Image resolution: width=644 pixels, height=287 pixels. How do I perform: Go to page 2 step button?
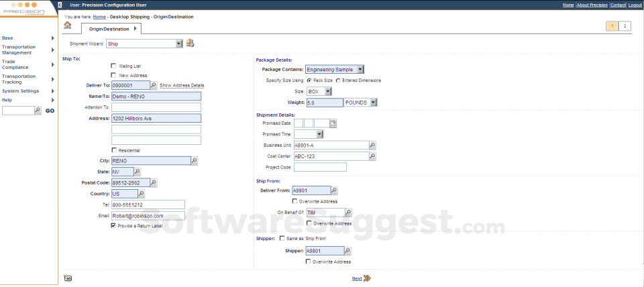(x=625, y=26)
